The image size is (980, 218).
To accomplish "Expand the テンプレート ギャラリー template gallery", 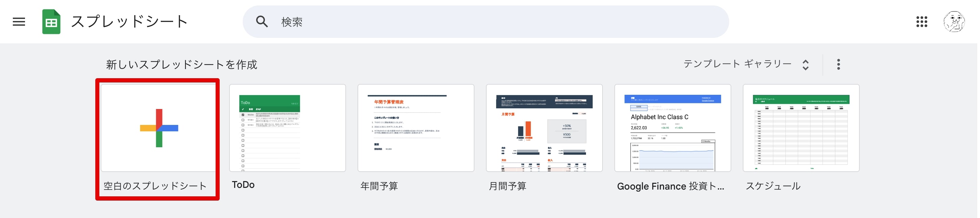I will click(x=748, y=64).
